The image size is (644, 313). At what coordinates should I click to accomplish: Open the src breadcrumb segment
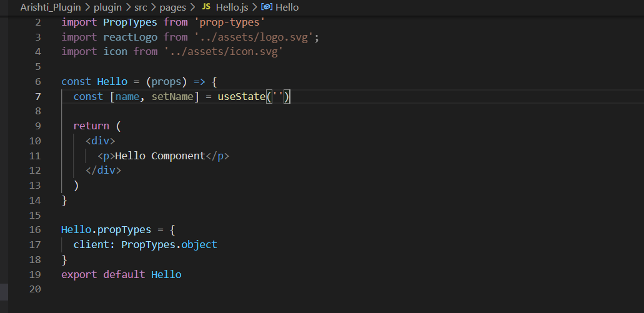click(x=141, y=7)
